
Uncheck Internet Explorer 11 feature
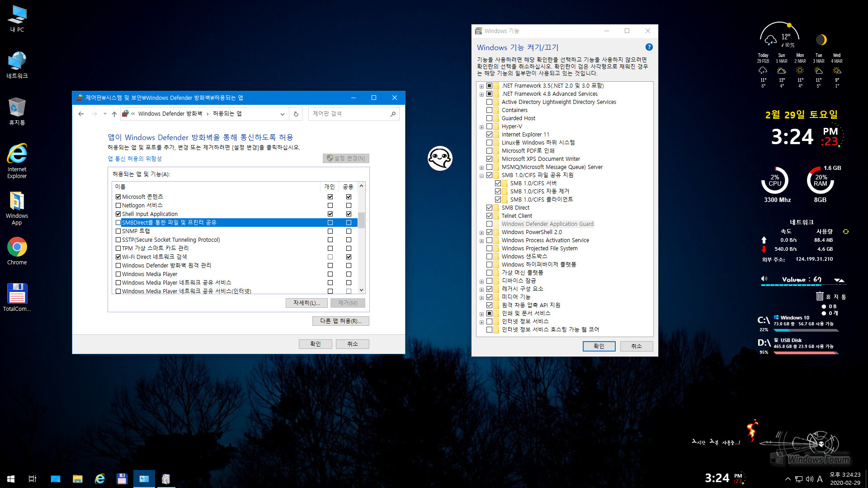point(489,135)
